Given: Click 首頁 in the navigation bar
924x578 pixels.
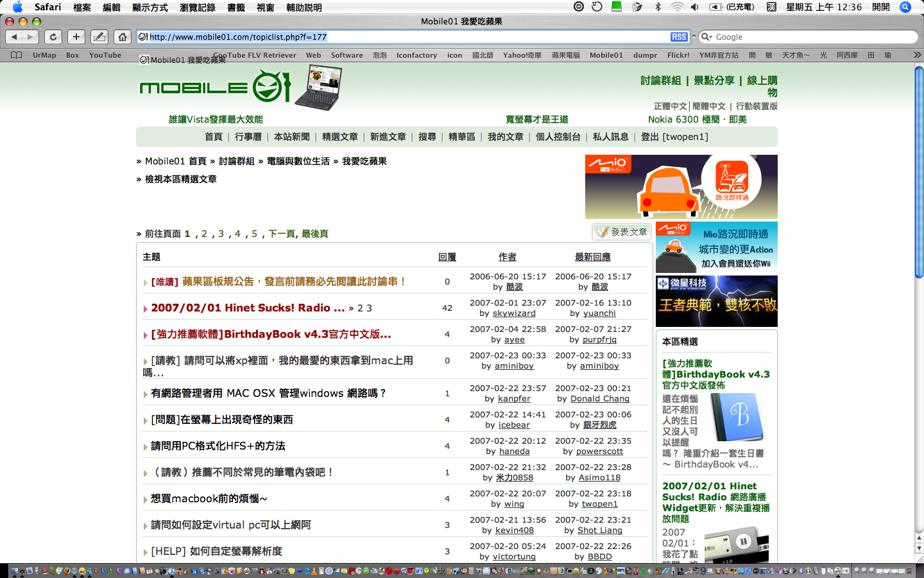Looking at the screenshot, I should [x=214, y=137].
